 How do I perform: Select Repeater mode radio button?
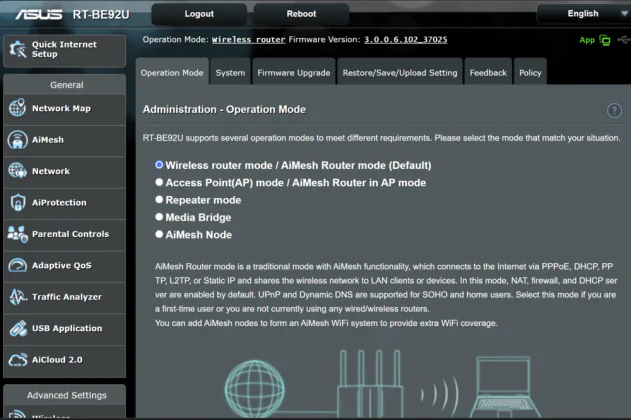click(159, 199)
